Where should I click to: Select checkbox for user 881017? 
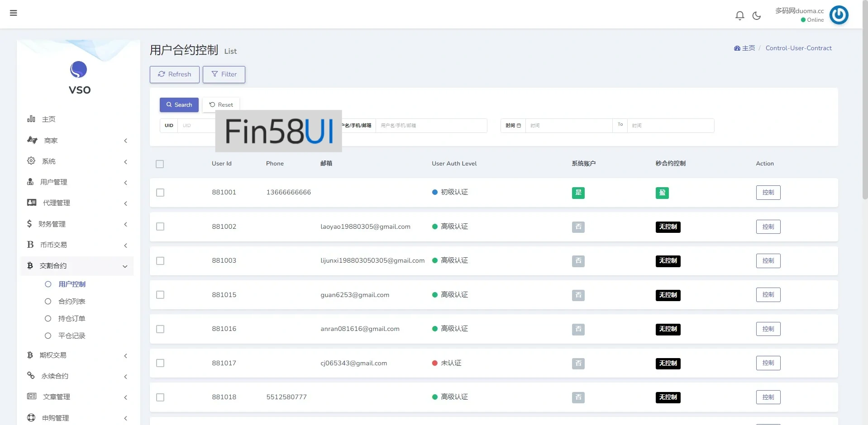pos(160,363)
